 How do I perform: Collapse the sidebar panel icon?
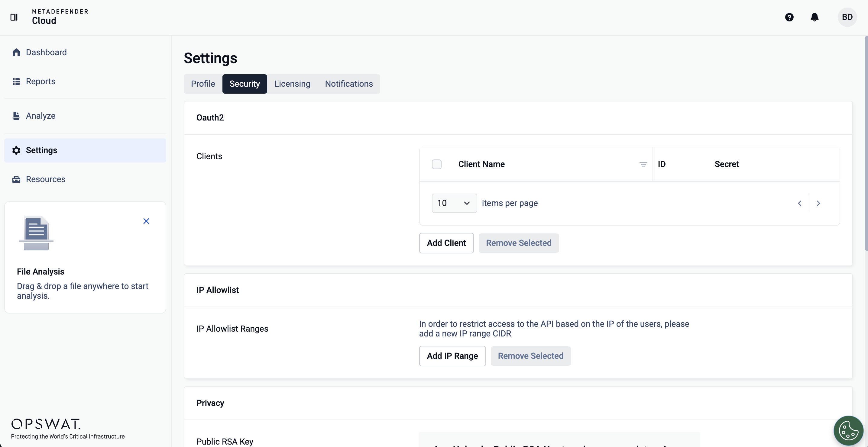click(x=14, y=17)
